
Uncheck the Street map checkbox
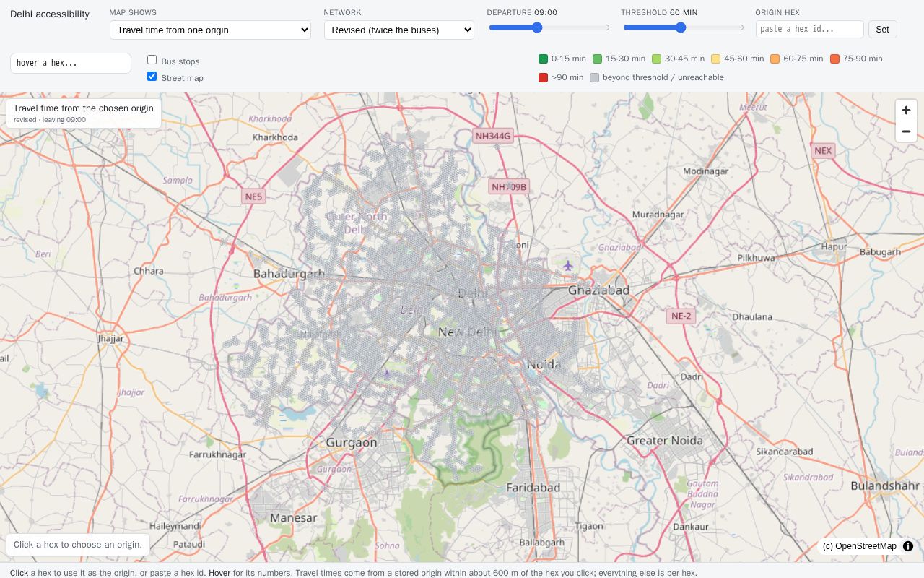point(152,76)
